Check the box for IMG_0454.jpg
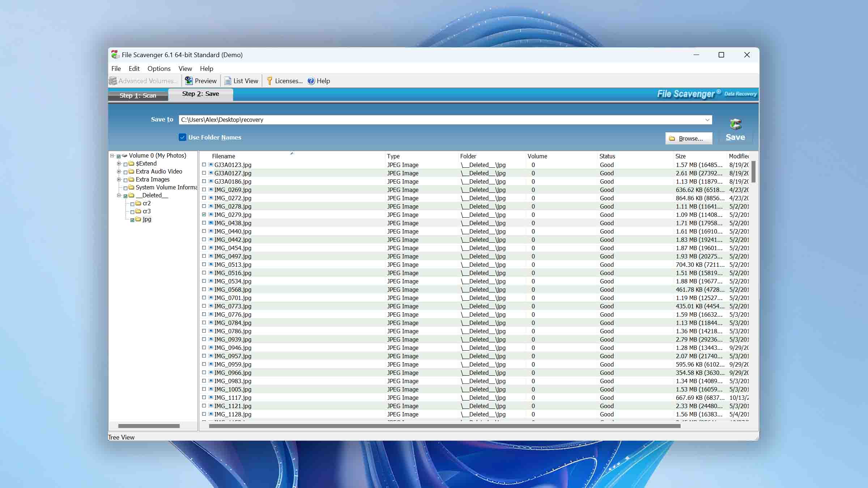 (x=204, y=248)
